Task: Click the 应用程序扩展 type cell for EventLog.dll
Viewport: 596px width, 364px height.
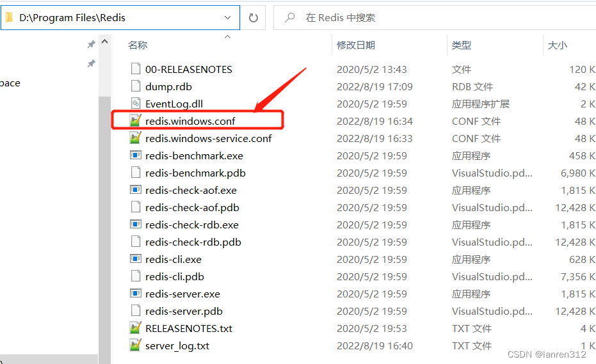Action: point(480,104)
